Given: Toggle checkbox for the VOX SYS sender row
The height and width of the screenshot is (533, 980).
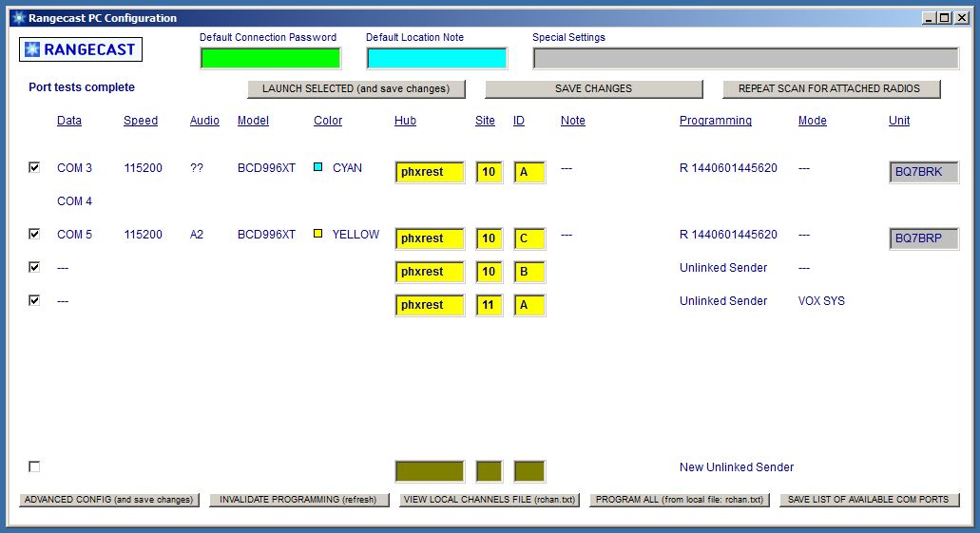Looking at the screenshot, I should (34, 300).
